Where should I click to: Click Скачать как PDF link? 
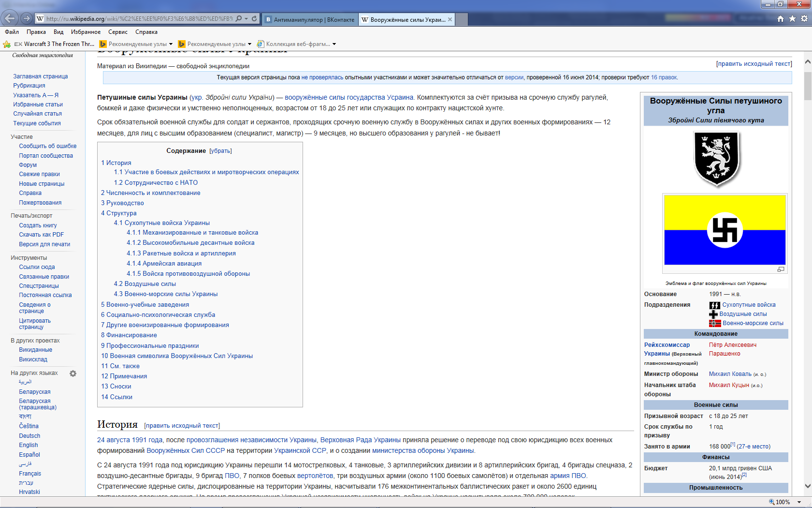(42, 235)
